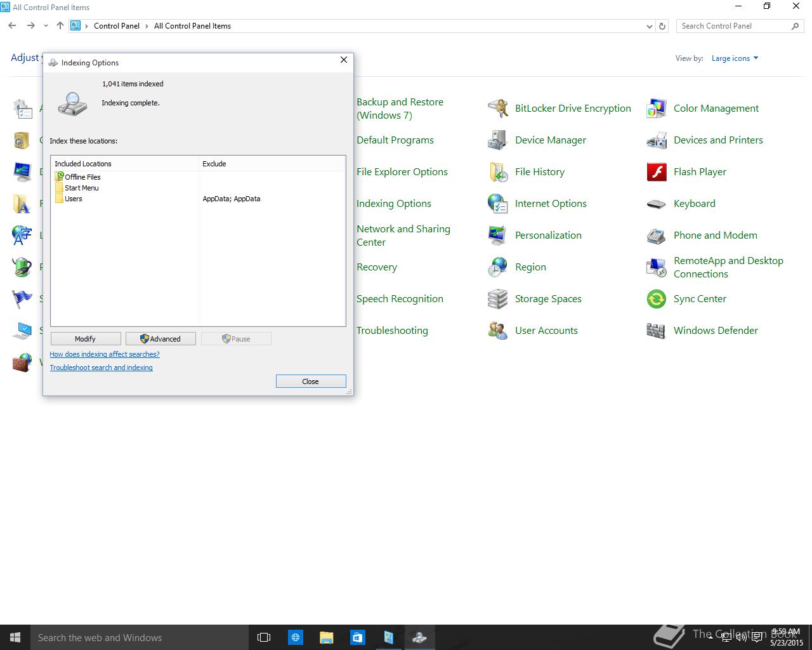The width and height of the screenshot is (812, 650).
Task: Open the Troubleshoot search and indexing link
Action: 101,368
